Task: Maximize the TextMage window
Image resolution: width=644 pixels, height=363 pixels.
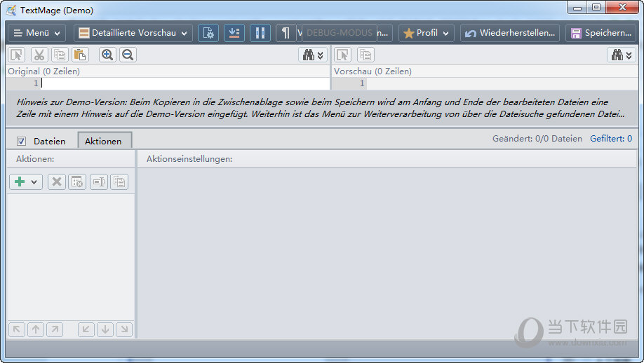Action: point(596,8)
